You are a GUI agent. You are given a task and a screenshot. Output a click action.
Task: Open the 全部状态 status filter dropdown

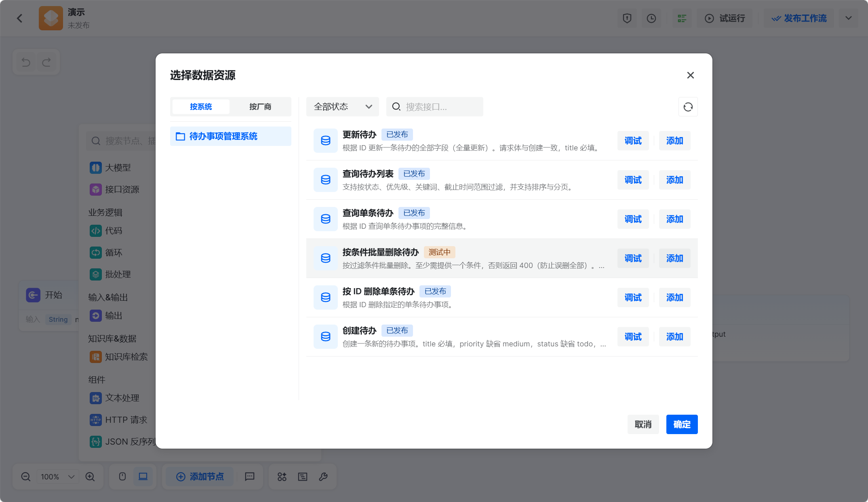(342, 107)
